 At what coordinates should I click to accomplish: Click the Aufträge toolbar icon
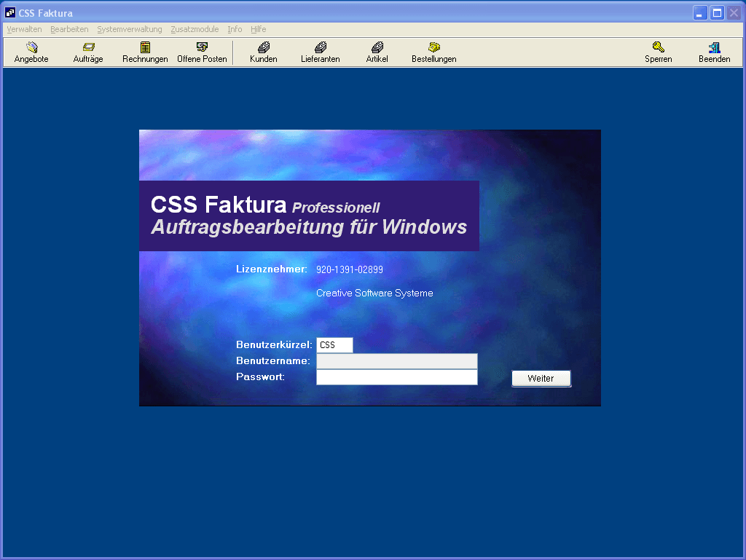click(88, 52)
